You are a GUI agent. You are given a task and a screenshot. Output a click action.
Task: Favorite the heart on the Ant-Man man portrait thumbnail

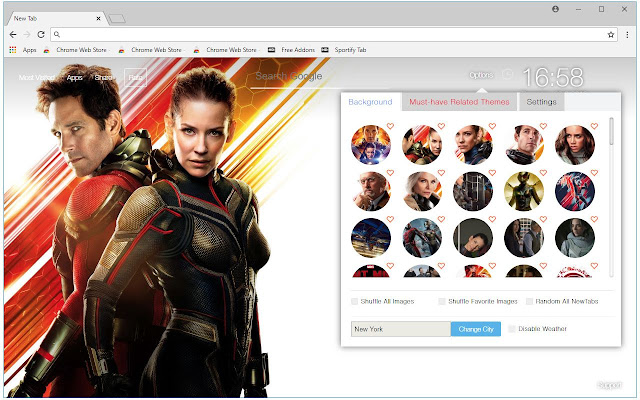[x=543, y=126]
